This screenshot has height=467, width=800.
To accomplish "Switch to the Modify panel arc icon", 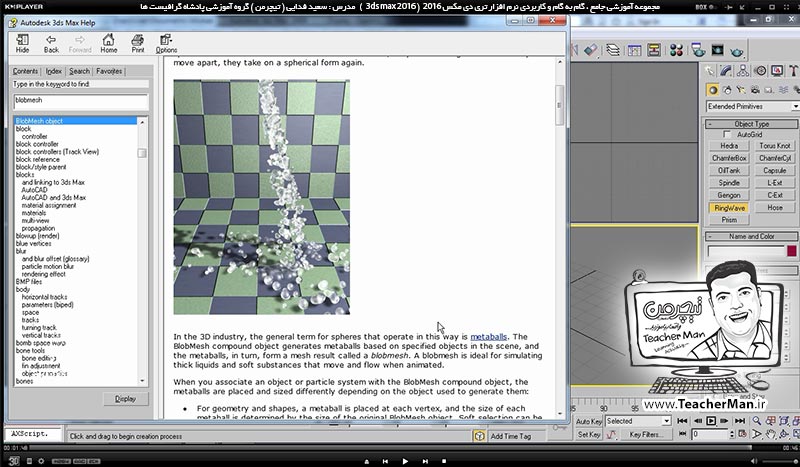I will 726,70.
